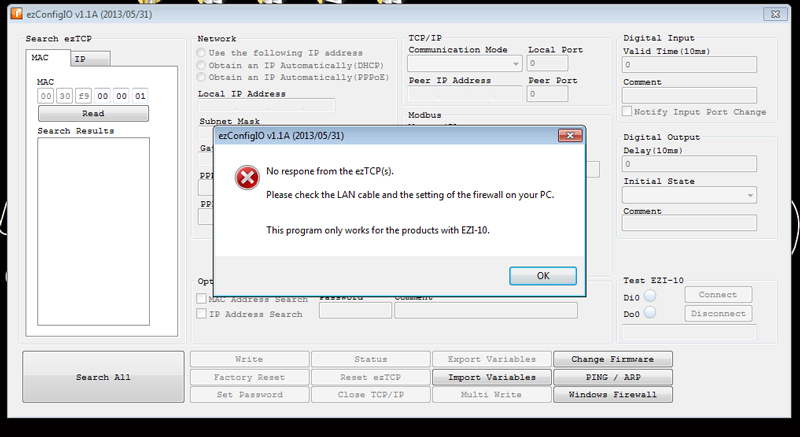Open the Communication Mode dropdown

pos(465,64)
